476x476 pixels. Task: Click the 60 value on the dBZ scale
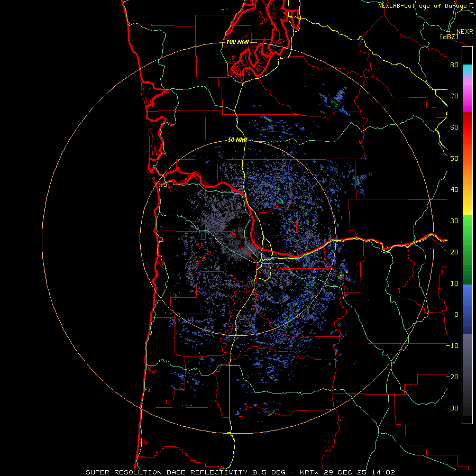click(x=454, y=127)
